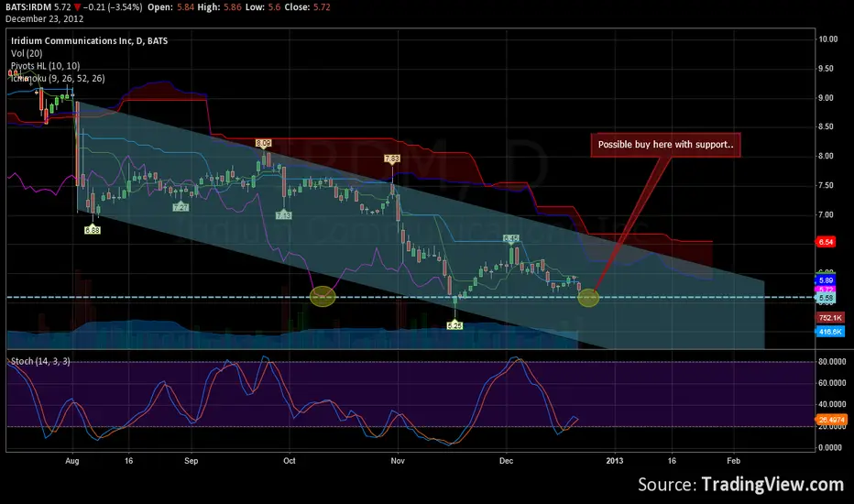854x504 pixels.
Task: Click the Feb label on time axis
Action: (x=734, y=461)
